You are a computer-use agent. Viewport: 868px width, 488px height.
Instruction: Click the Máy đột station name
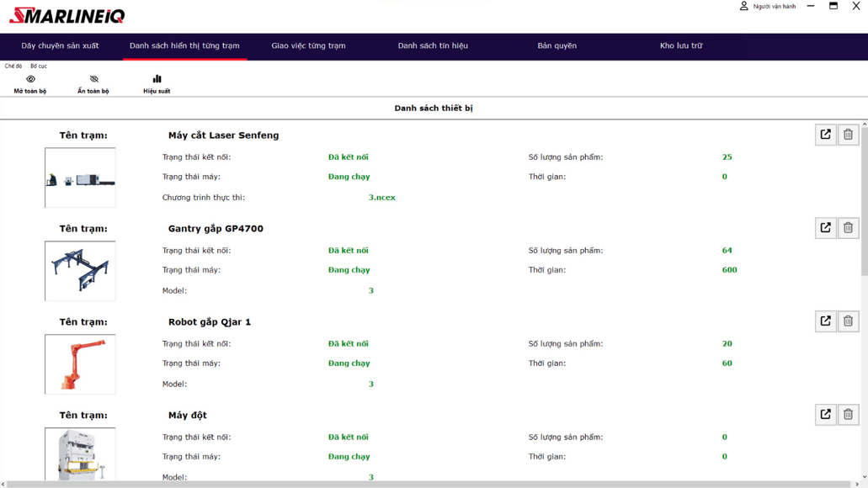188,415
